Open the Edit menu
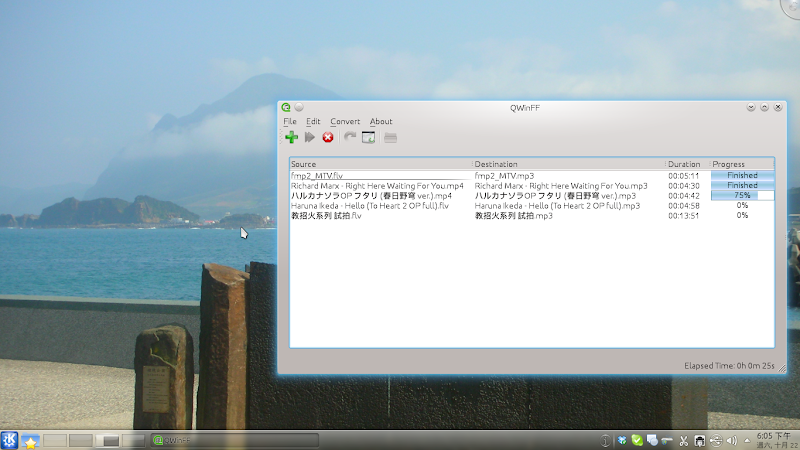 click(x=313, y=122)
